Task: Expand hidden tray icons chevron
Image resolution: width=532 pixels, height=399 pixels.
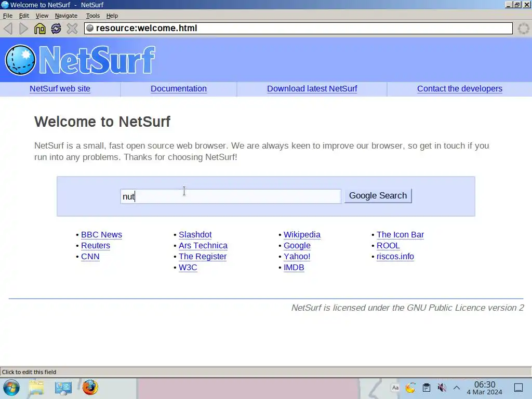Action: point(457,388)
